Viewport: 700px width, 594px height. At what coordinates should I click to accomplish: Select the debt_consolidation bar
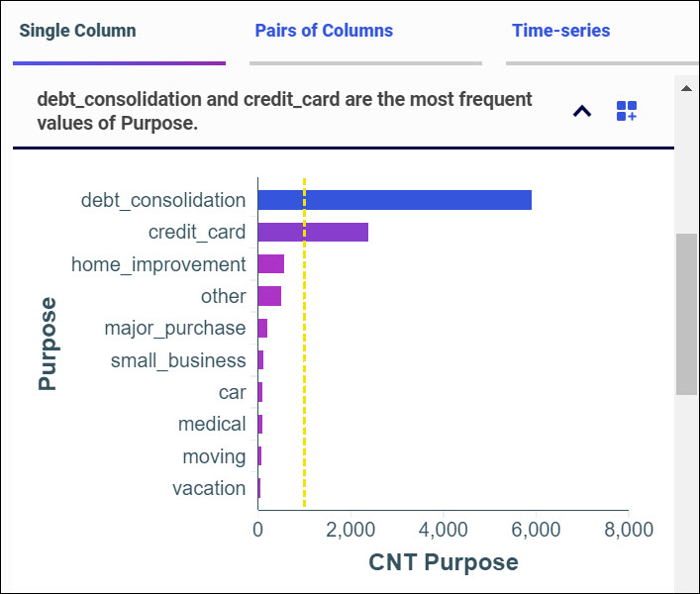tap(394, 200)
